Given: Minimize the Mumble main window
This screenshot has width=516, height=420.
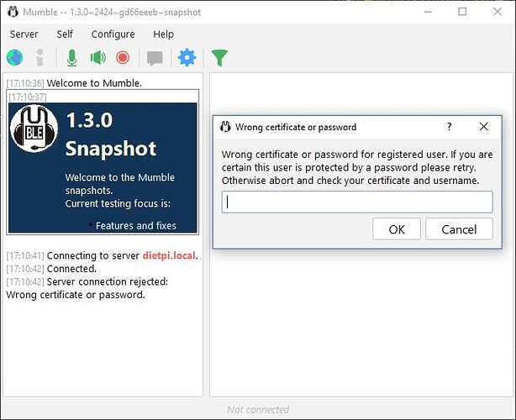Looking at the screenshot, I should 428,12.
